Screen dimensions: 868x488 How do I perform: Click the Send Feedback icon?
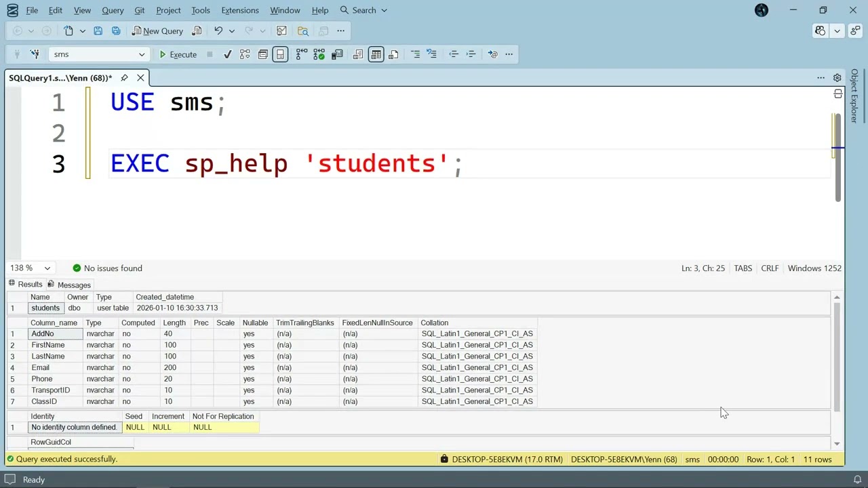click(854, 30)
